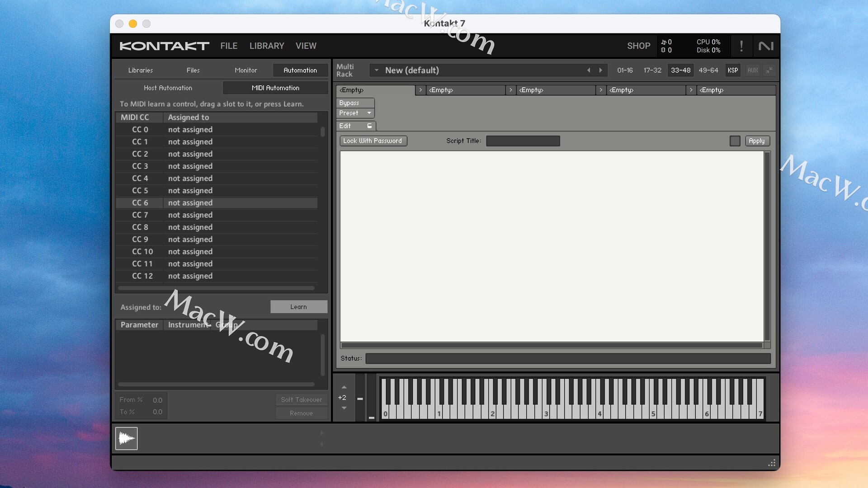This screenshot has height=488, width=868.
Task: Select the fourth Empty script slot
Action: click(x=646, y=90)
